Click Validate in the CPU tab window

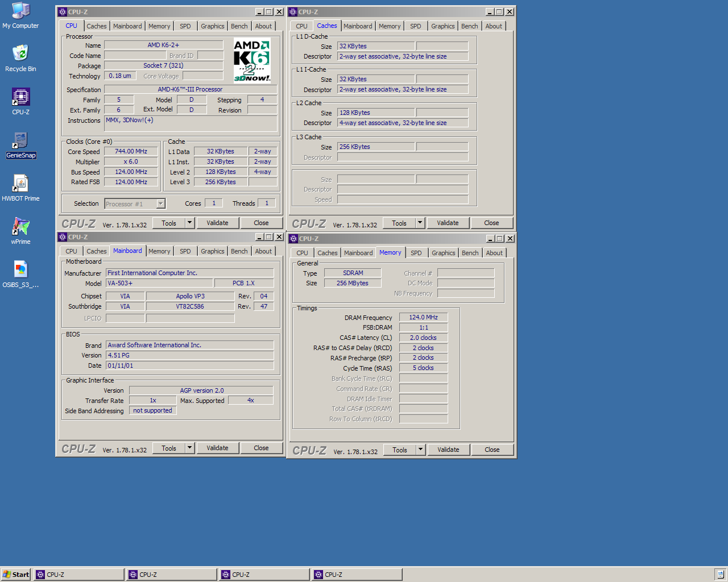coord(217,223)
